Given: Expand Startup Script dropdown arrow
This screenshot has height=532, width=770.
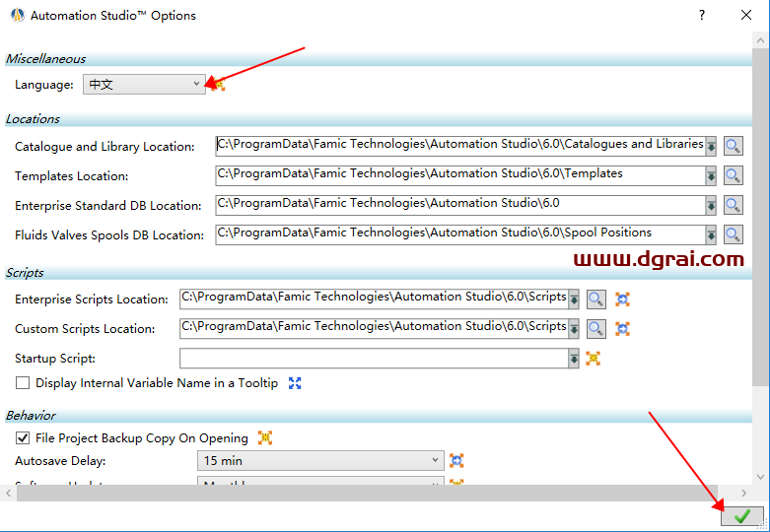Looking at the screenshot, I should coord(574,359).
